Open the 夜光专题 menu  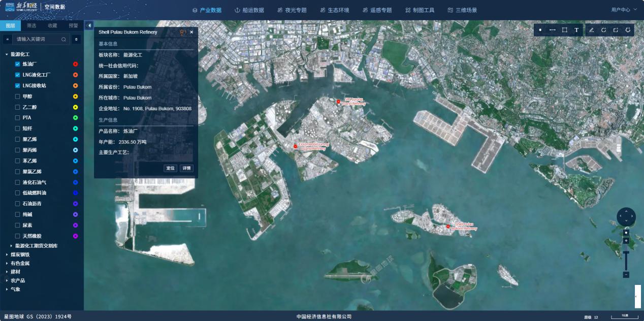click(292, 10)
